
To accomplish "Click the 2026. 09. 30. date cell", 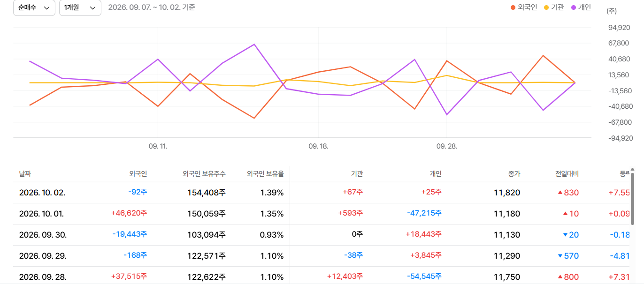I will (43, 235).
